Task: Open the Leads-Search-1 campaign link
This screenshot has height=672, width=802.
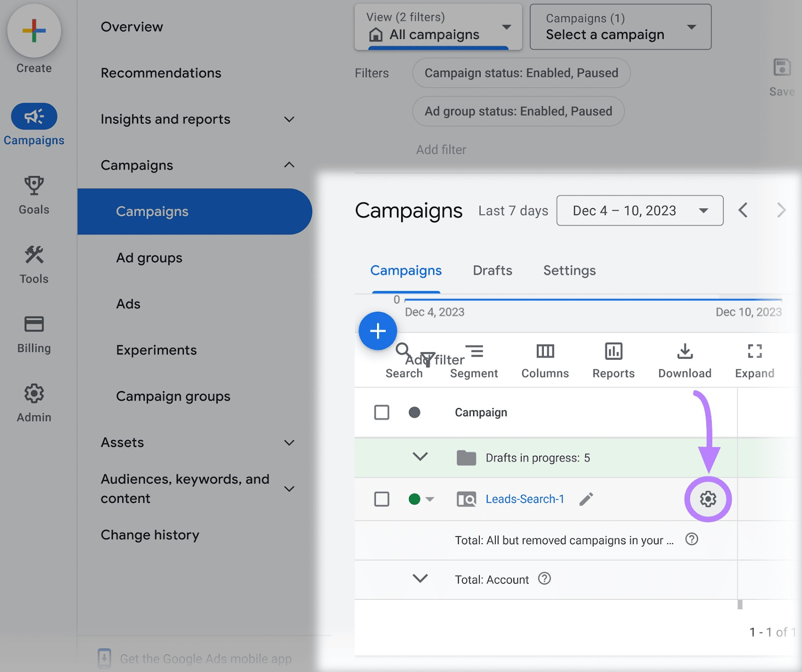Action: point(524,499)
